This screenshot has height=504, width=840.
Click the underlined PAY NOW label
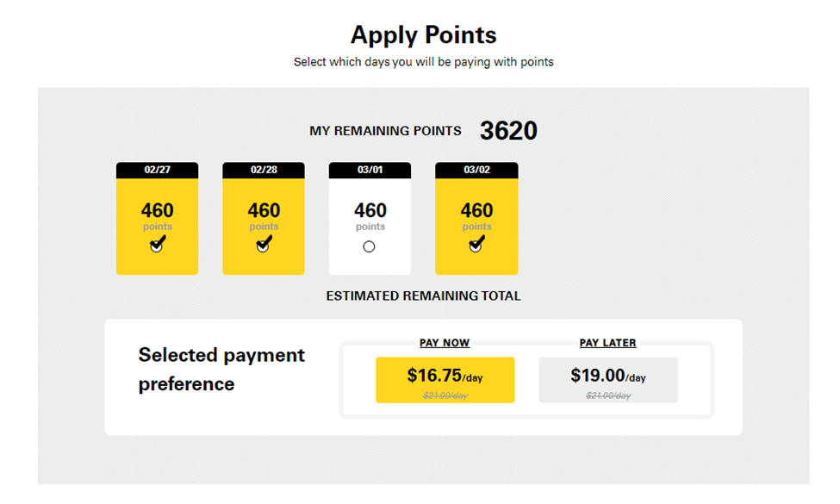click(444, 343)
